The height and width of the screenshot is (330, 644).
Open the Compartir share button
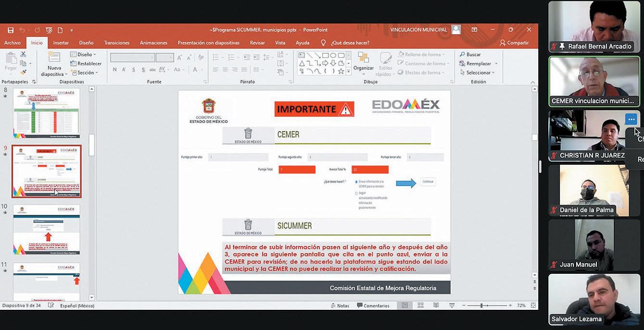pos(514,43)
